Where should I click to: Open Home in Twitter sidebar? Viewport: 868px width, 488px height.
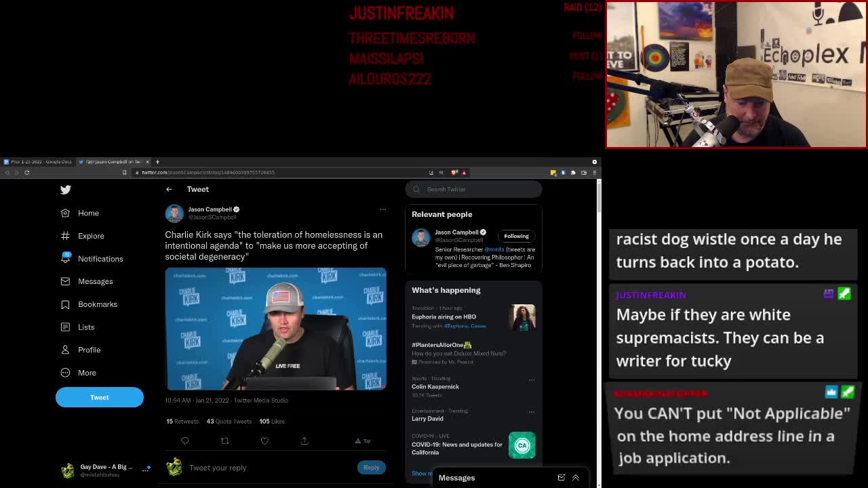[x=80, y=213]
